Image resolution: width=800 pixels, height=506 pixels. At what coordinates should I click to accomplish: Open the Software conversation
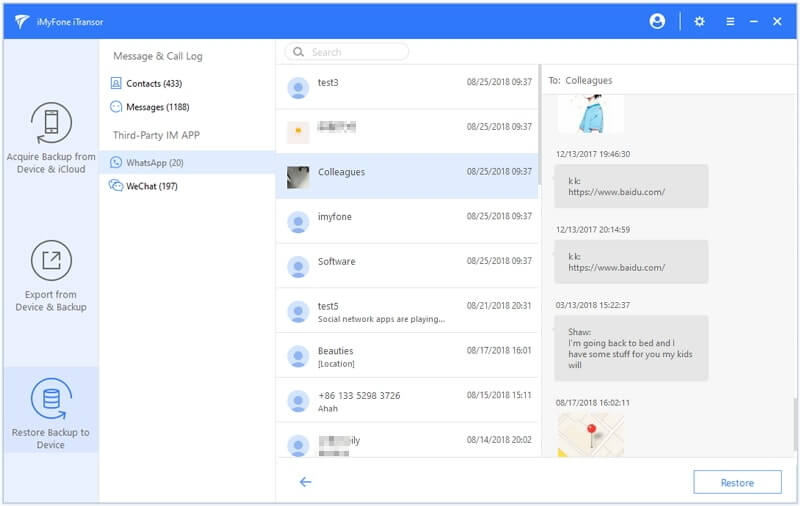click(x=407, y=266)
